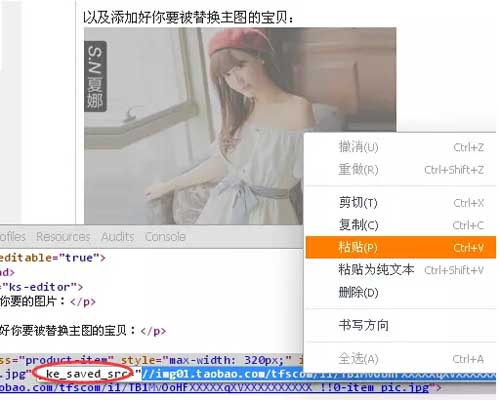This screenshot has height=400, width=499.
Task: Switch to the Audits tab
Action: tap(118, 237)
